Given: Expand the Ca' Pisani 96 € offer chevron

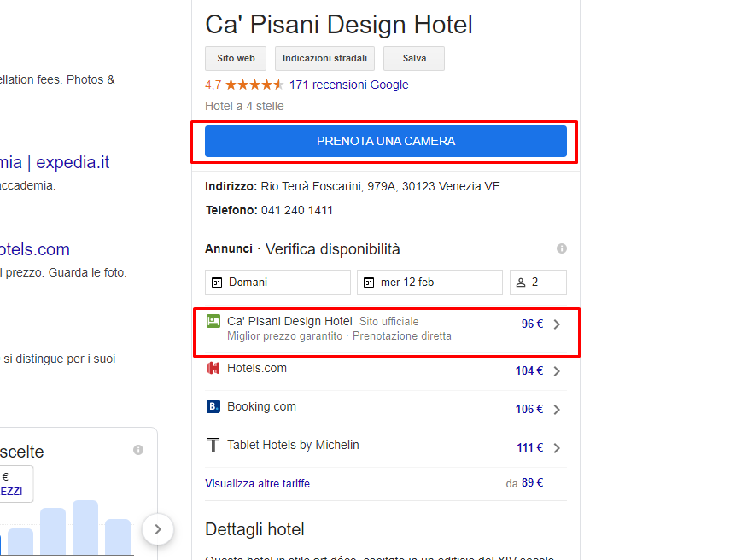Looking at the screenshot, I should click(x=557, y=324).
